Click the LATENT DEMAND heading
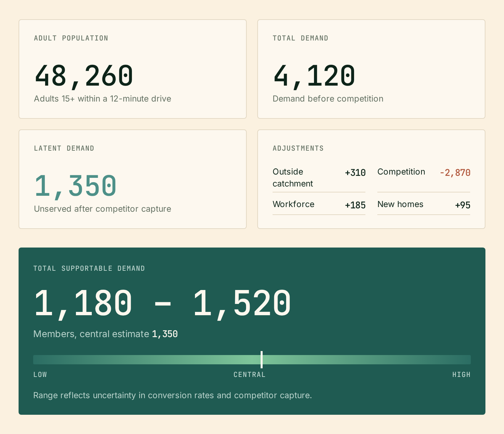Screen dimensions: 504x434 64,148
